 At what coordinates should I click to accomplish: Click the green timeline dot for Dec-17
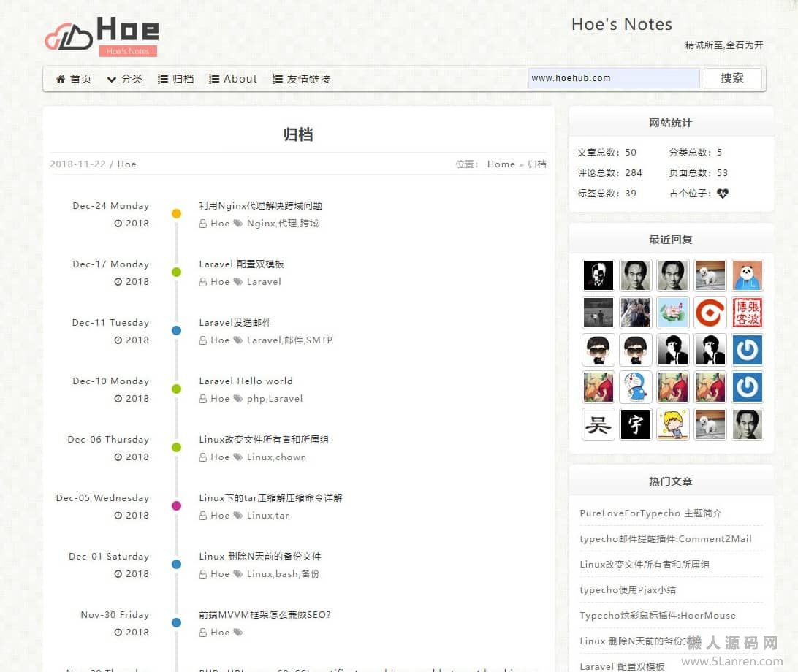(x=177, y=272)
